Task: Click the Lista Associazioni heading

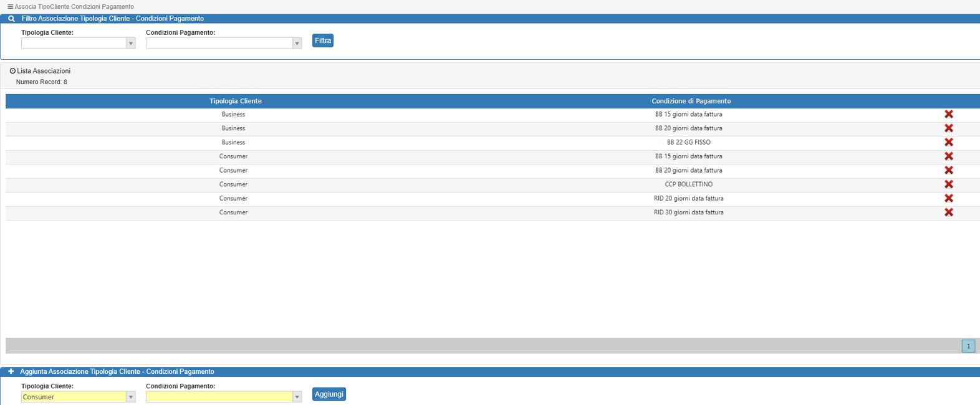Action: pos(44,71)
